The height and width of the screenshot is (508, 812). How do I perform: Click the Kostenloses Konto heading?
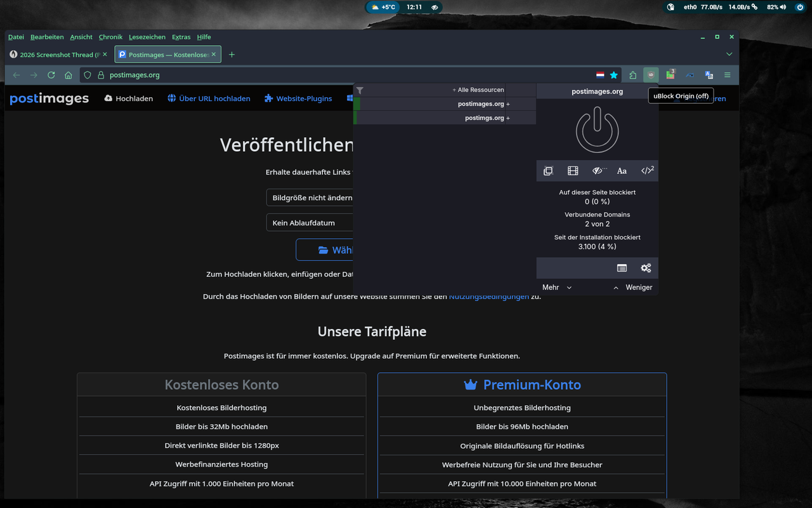[x=221, y=385]
